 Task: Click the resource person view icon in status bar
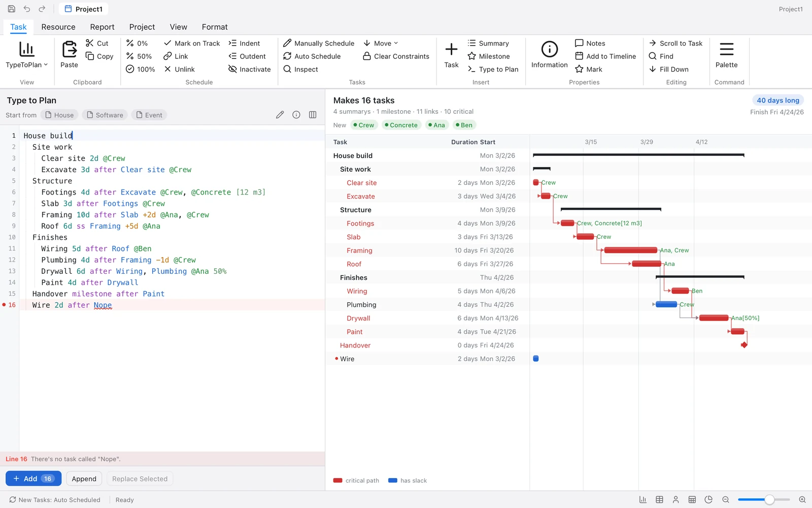[675, 500]
